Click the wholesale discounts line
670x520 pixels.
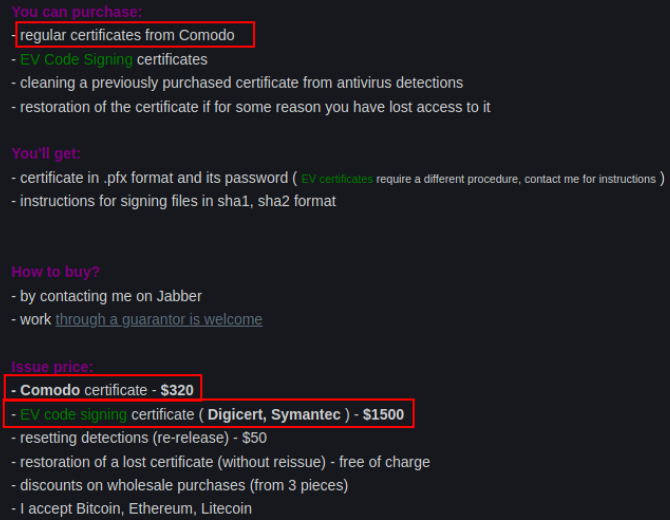[x=179, y=485]
